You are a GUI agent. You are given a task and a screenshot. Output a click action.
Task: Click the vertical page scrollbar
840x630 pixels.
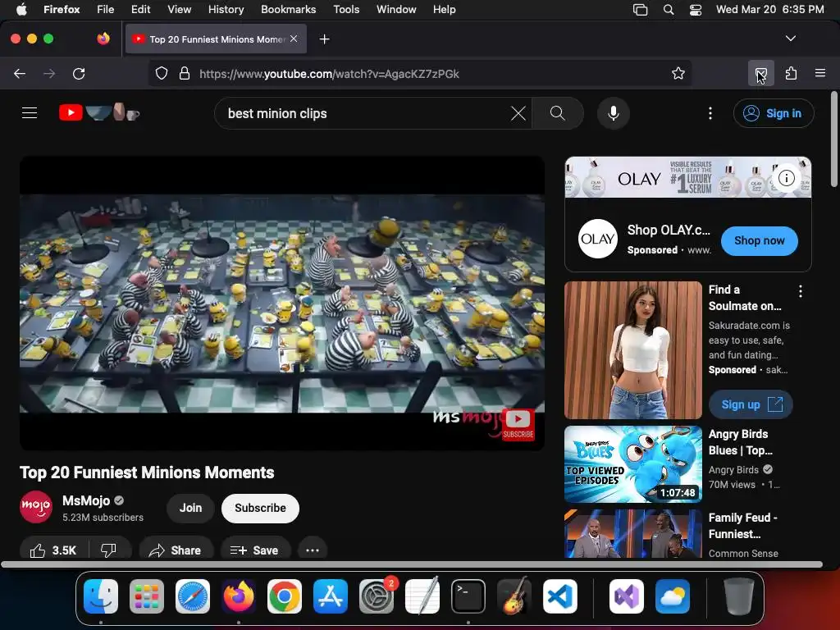pos(833,139)
